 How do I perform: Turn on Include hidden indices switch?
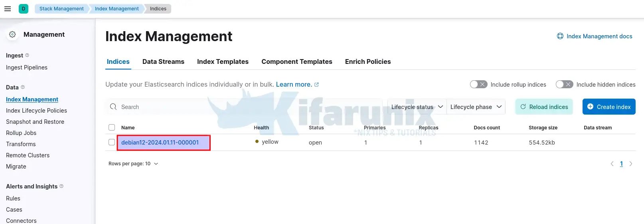564,84
